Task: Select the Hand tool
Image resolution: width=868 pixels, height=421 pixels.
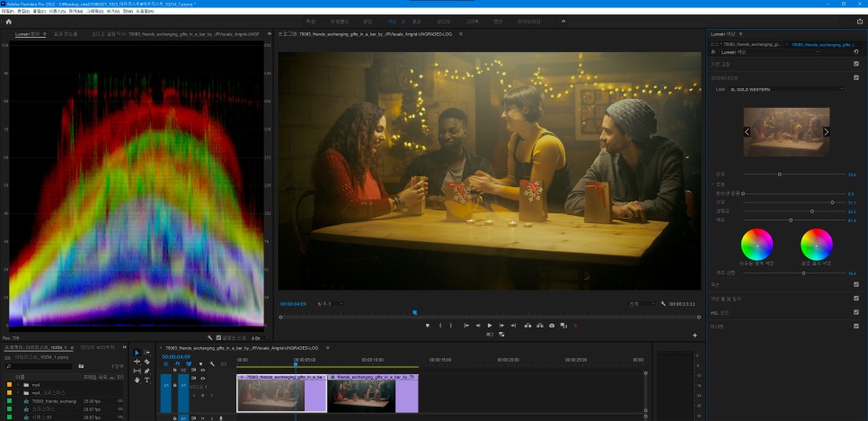Action: (x=137, y=380)
